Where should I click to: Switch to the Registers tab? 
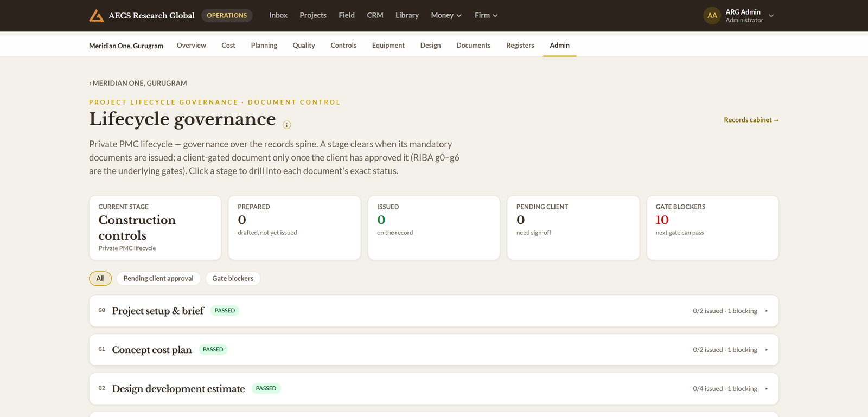520,46
